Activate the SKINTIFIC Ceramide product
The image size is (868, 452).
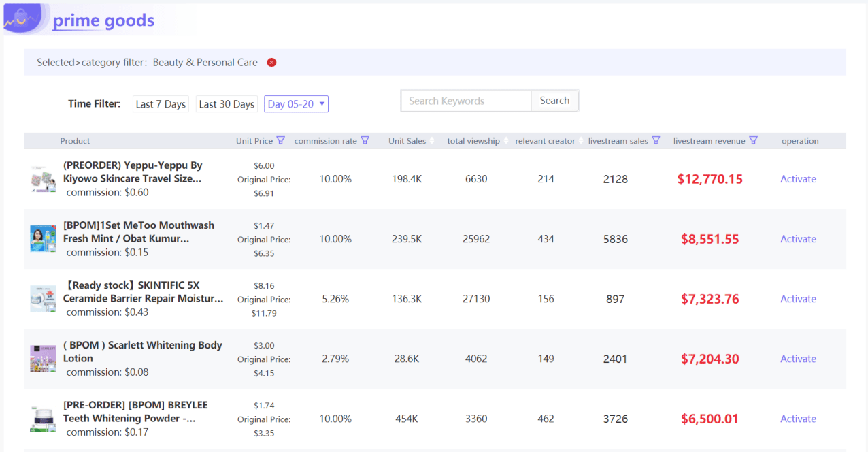click(x=798, y=299)
